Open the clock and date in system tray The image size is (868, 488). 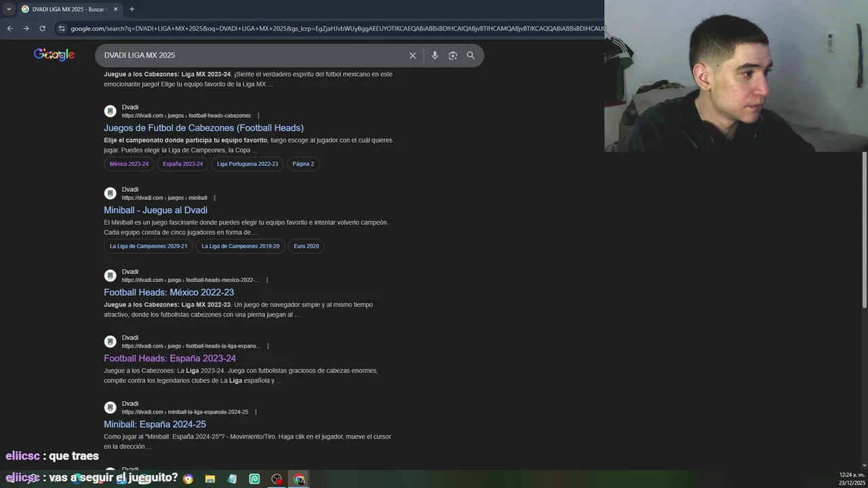point(852,479)
